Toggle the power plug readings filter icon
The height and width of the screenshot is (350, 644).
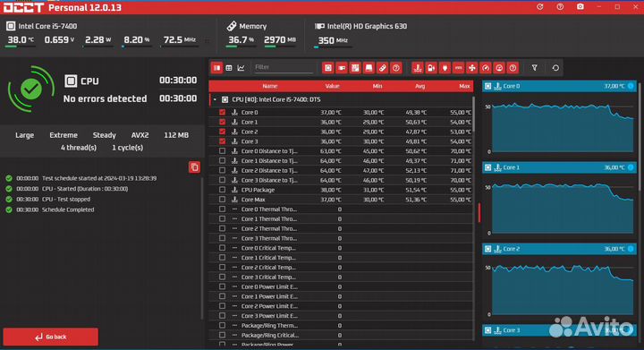(x=445, y=68)
